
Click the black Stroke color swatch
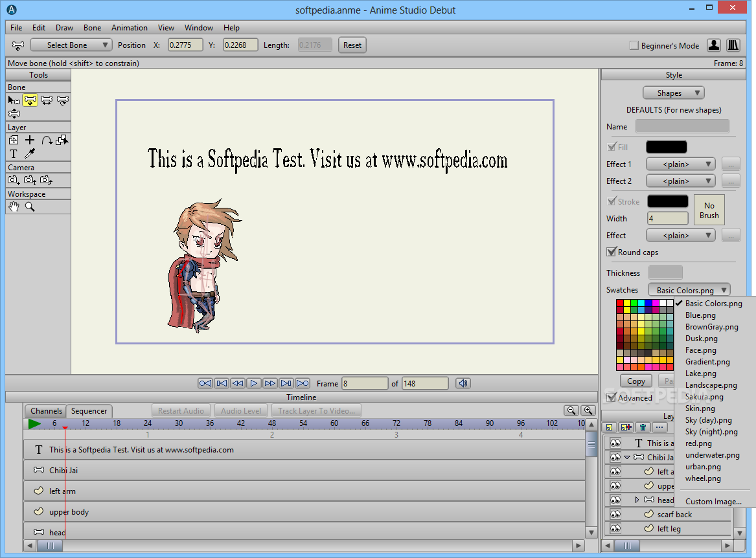(x=667, y=201)
